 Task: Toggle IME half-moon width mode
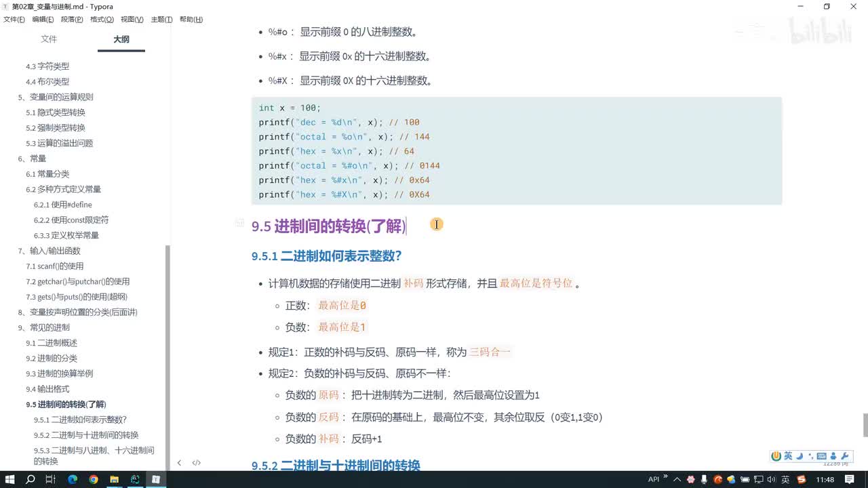pyautogui.click(x=800, y=456)
